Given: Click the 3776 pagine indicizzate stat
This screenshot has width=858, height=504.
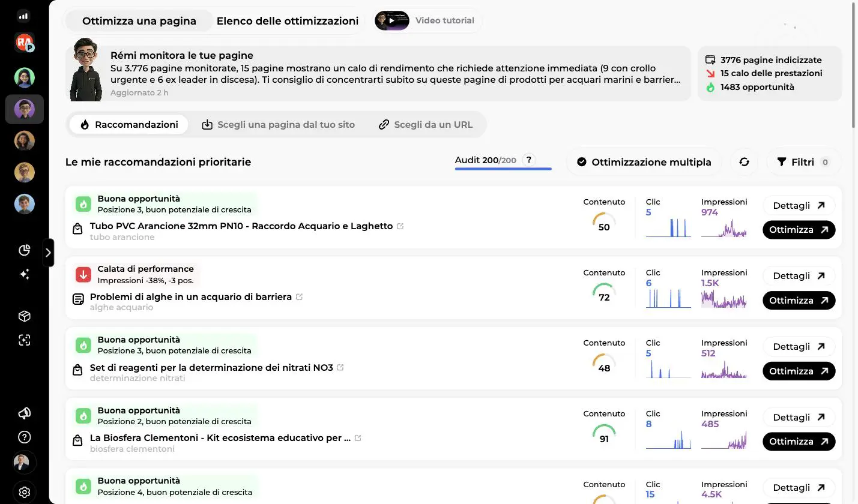Looking at the screenshot, I should (763, 60).
